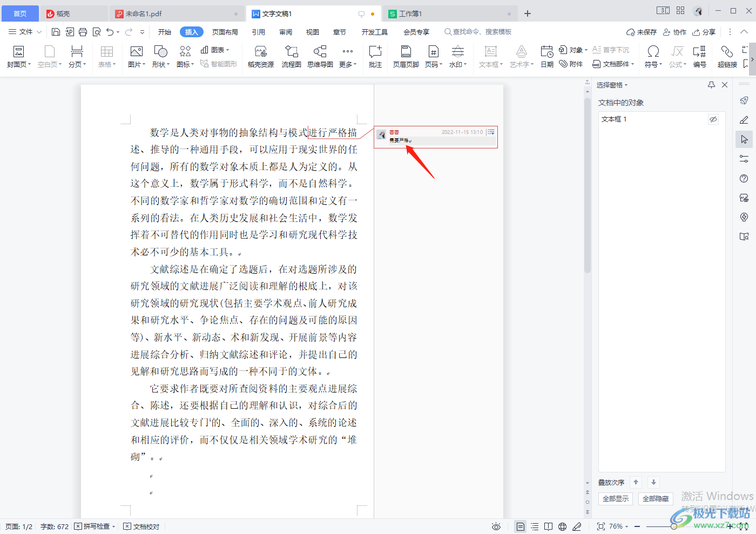Screen dimensions: 756x534
Task: Click the Print icon in quick toolbar
Action: pyautogui.click(x=83, y=32)
